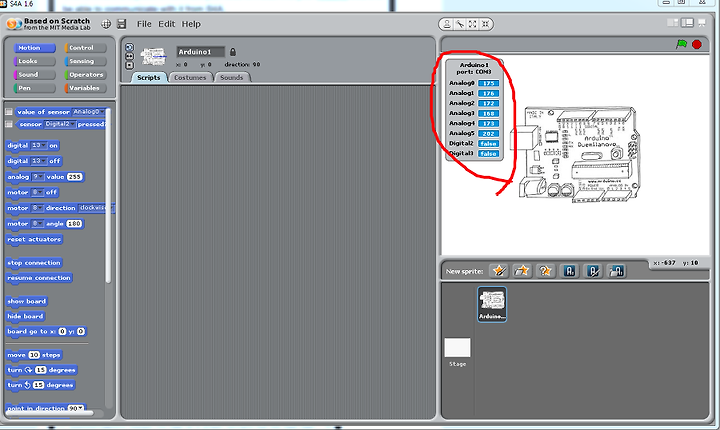Switch to full stage view mode
This screenshot has width=720, height=430.
coord(687,23)
